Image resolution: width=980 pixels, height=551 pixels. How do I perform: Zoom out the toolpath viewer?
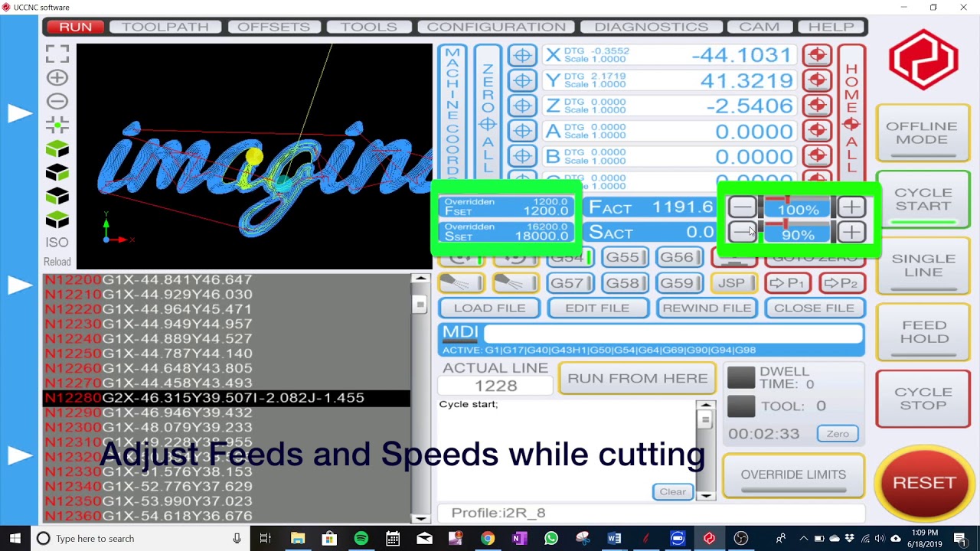57,101
